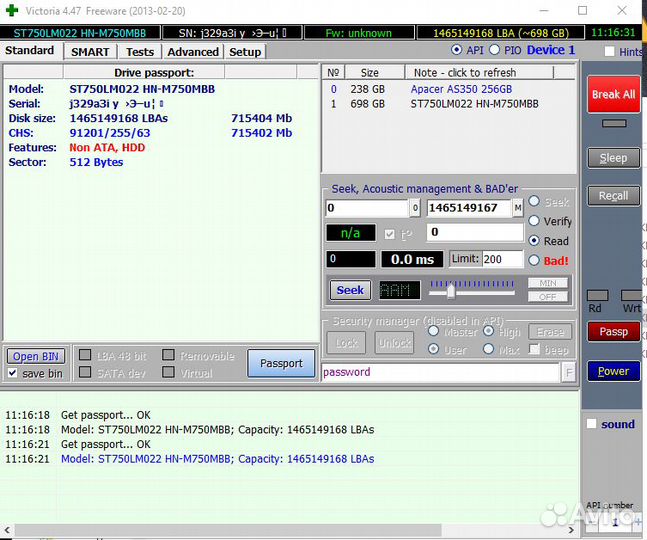Toggle the SATA dev checkbox

(85, 372)
